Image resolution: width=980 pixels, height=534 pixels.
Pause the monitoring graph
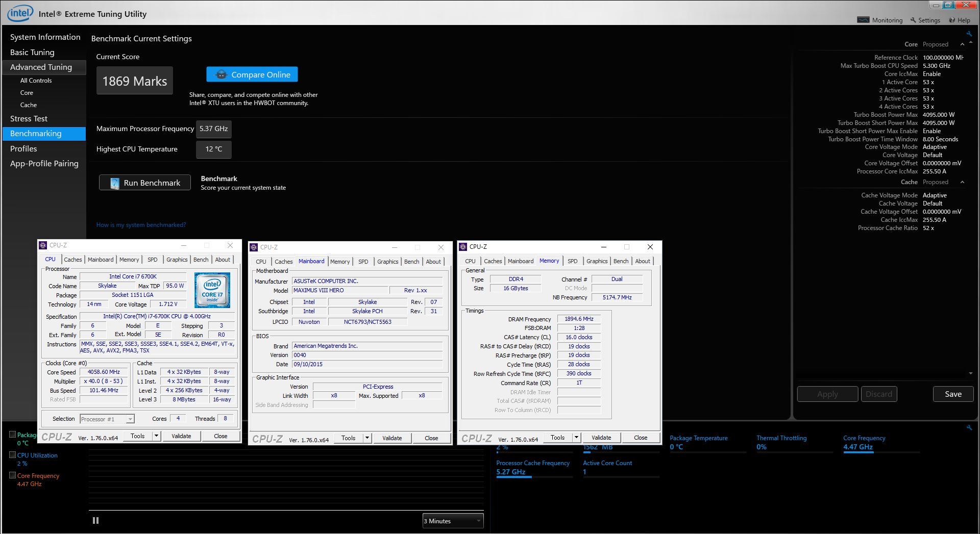tap(95, 520)
